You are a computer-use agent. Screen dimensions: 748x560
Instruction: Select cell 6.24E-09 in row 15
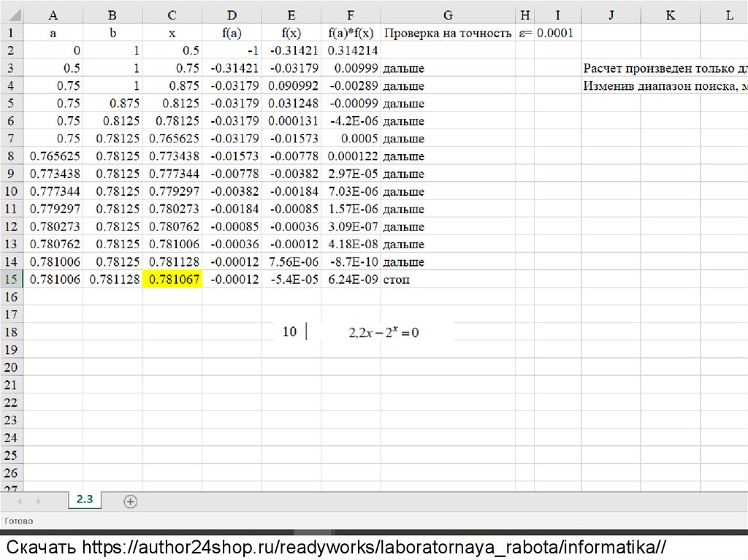351,279
